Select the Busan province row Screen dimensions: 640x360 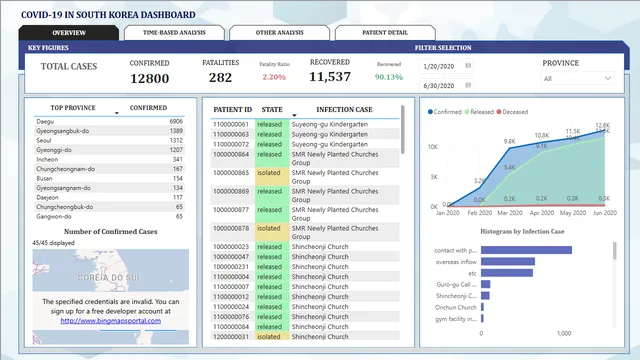(x=109, y=178)
